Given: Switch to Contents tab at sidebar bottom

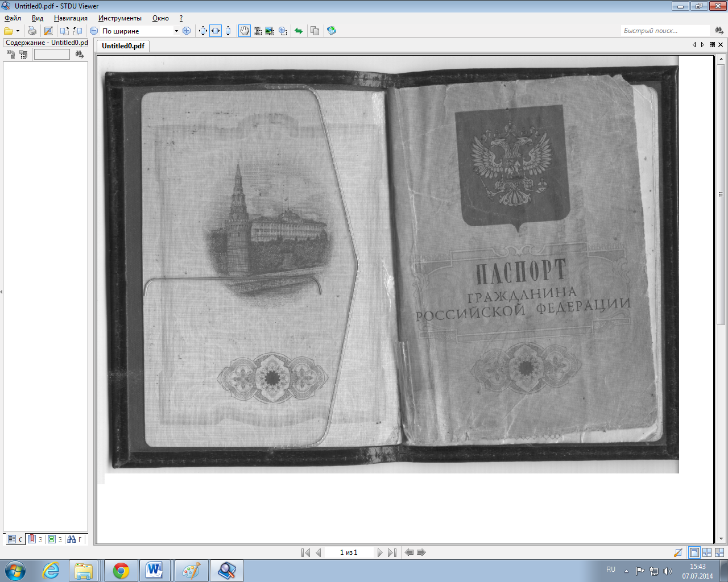Looking at the screenshot, I should [15, 539].
